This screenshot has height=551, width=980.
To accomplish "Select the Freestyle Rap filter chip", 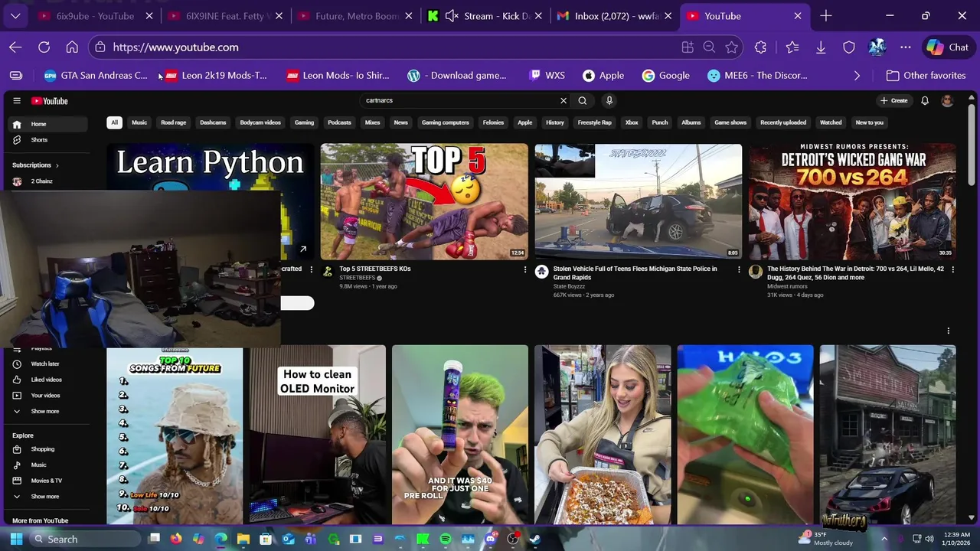I will coord(595,122).
